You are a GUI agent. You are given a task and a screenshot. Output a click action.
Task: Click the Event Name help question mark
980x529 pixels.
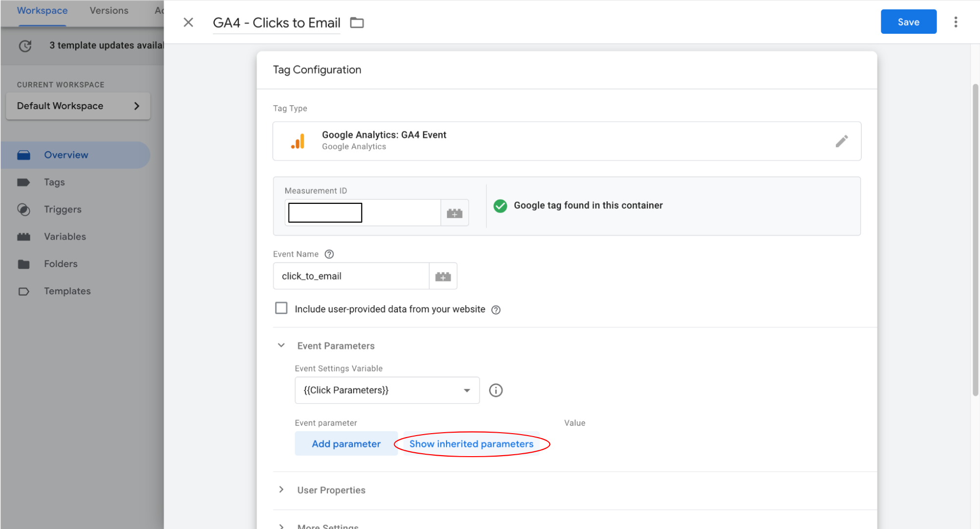coord(329,254)
